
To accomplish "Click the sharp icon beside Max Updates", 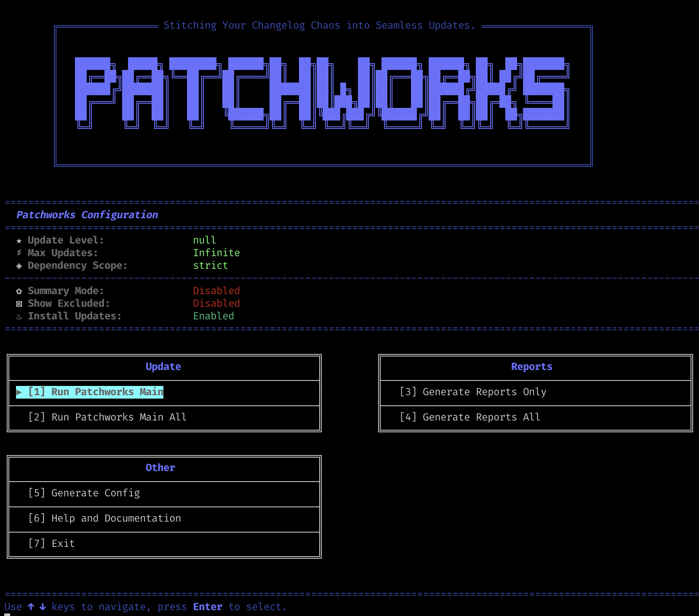I will point(19,253).
